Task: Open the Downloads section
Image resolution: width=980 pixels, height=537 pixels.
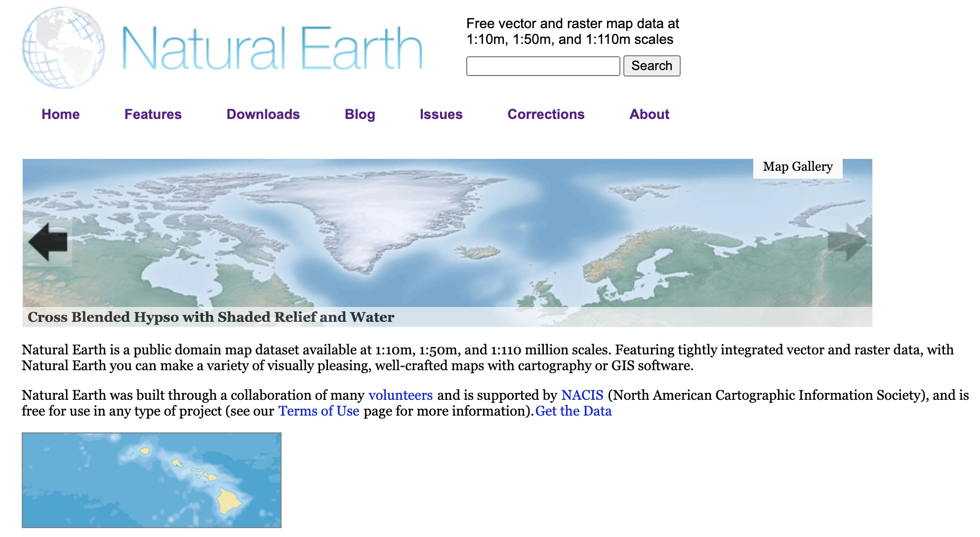Action: pos(263,115)
